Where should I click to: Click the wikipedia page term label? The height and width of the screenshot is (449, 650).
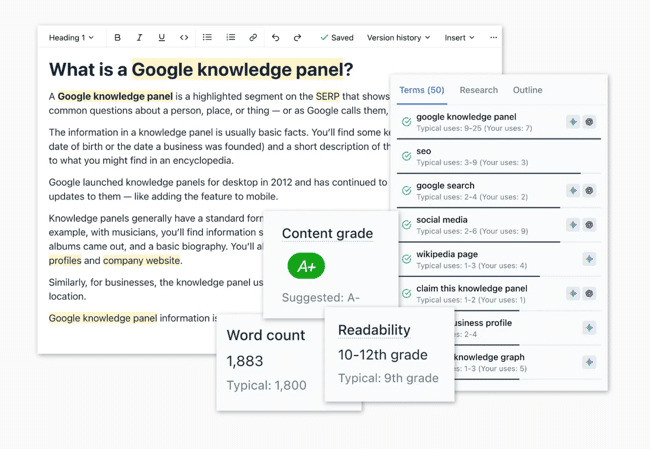447,254
